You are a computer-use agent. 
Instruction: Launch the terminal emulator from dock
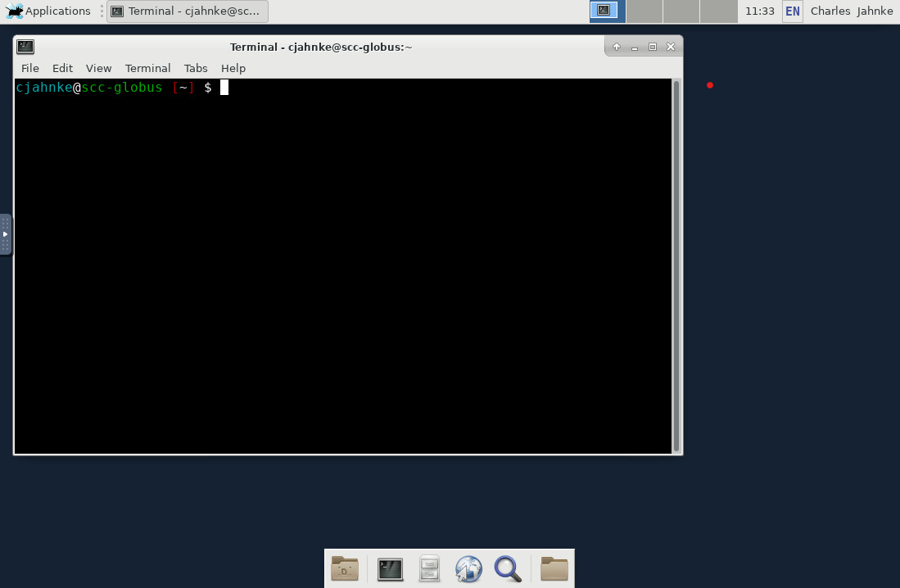point(391,569)
